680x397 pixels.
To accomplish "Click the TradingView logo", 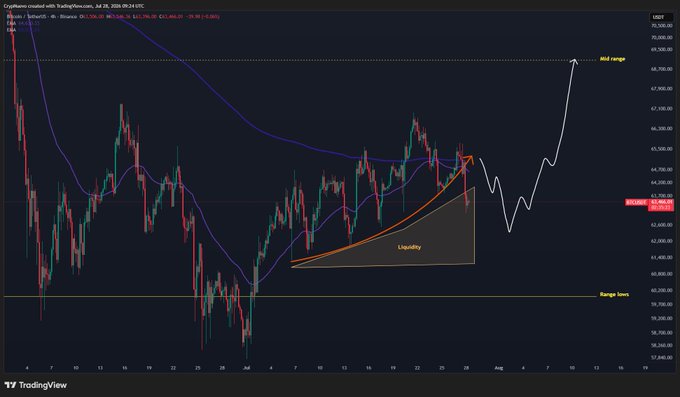I will pyautogui.click(x=36, y=385).
